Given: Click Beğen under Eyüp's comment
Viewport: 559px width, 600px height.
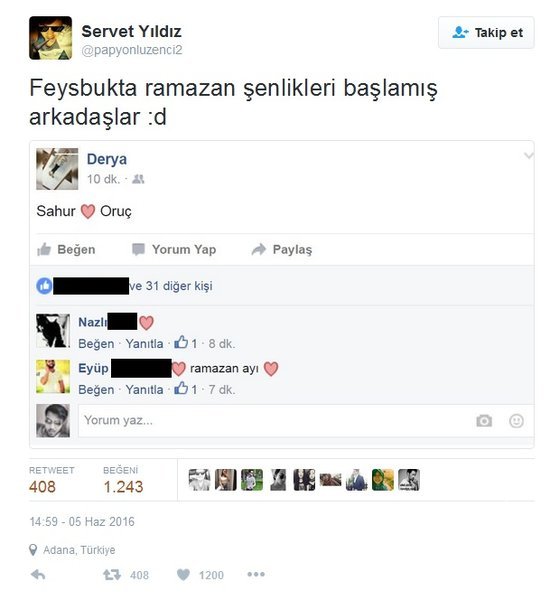Looking at the screenshot, I should pos(96,390).
